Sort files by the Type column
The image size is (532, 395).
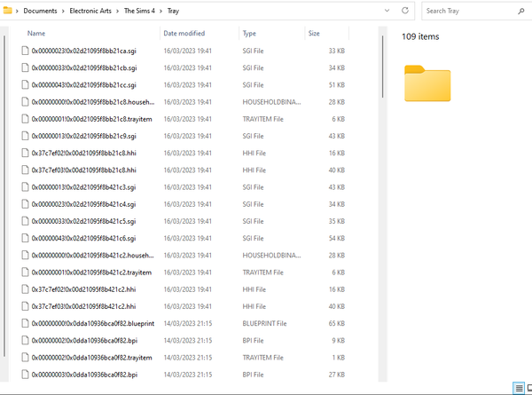point(249,33)
